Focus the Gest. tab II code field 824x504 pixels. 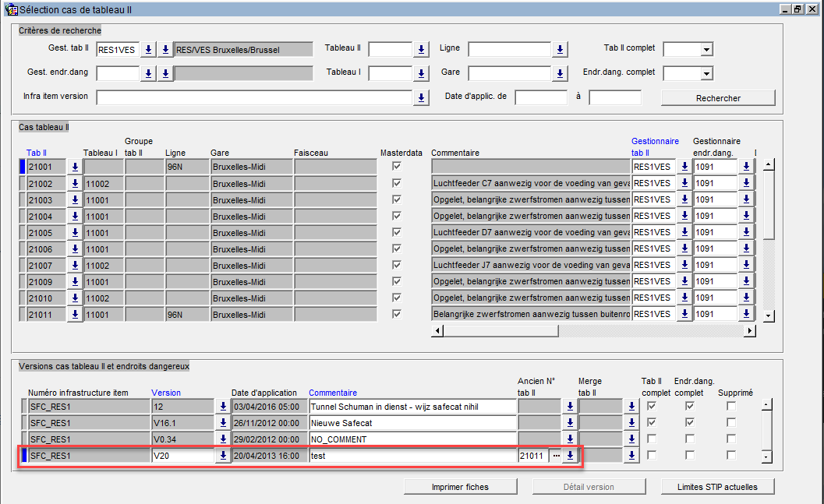point(118,49)
